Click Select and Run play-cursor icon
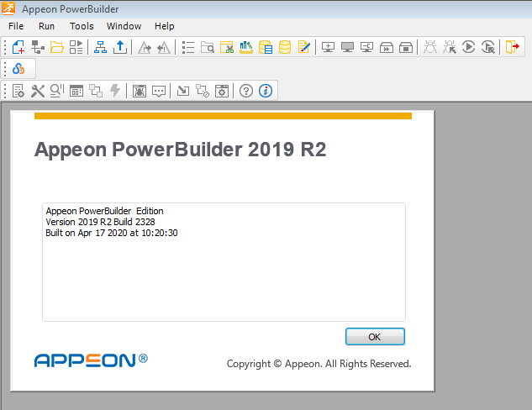 click(x=488, y=47)
